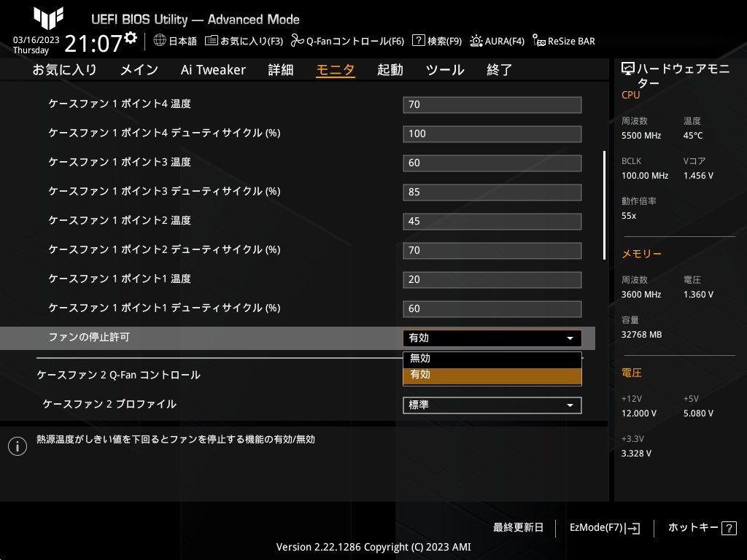The height and width of the screenshot is (560, 747).
Task: Open the AURA lighting icon (F4)
Action: 476,41
